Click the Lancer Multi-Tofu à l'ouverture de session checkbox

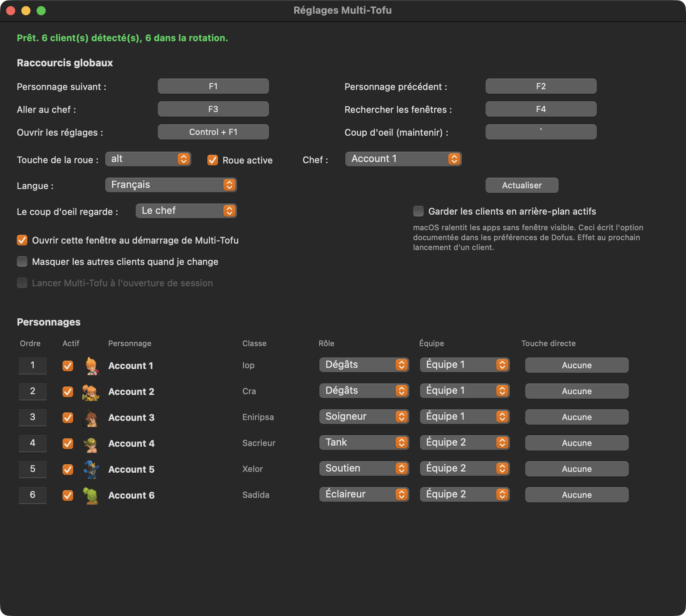22,283
